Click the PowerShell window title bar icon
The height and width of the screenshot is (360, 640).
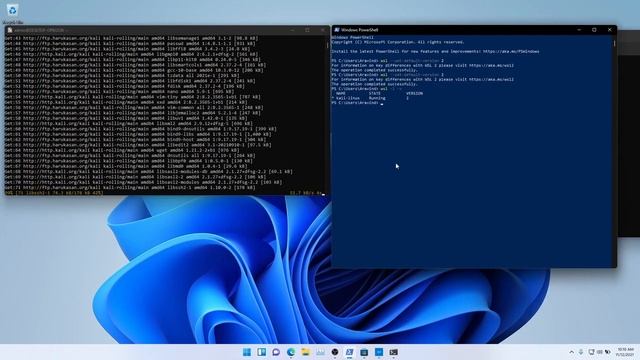tap(337, 30)
